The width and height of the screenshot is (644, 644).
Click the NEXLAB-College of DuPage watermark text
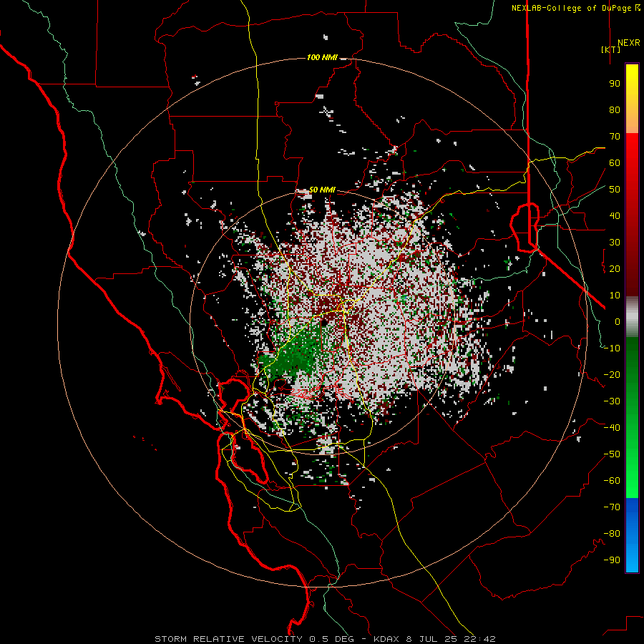[575, 8]
